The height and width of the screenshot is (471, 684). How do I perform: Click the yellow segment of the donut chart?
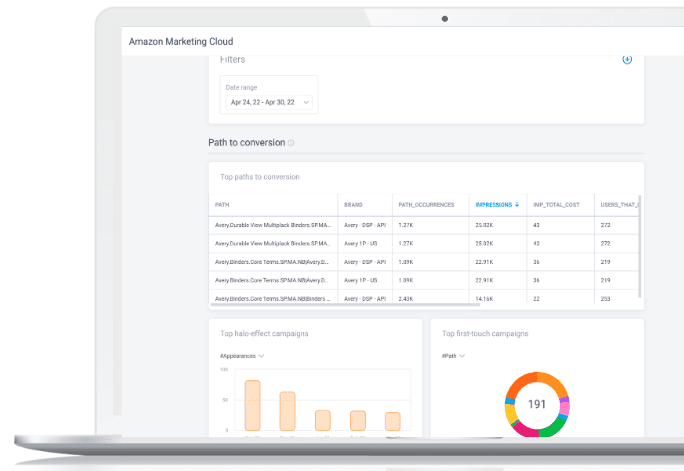(x=510, y=413)
